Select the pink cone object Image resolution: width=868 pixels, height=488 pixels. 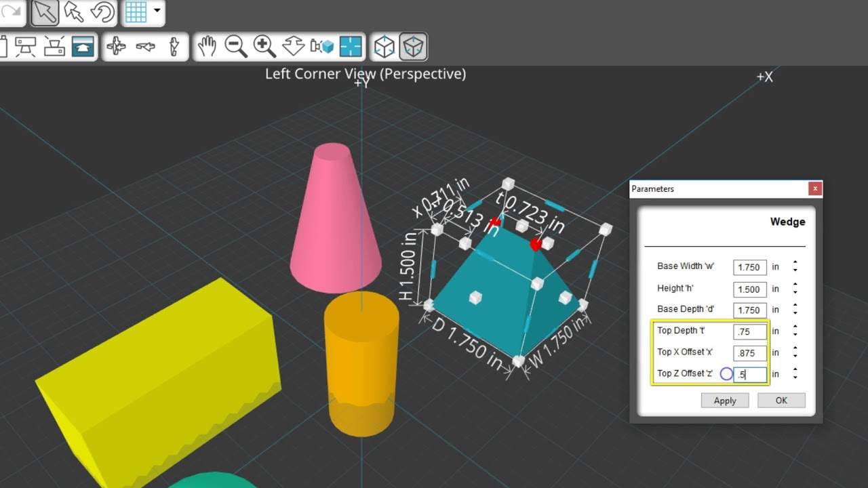pyautogui.click(x=335, y=217)
